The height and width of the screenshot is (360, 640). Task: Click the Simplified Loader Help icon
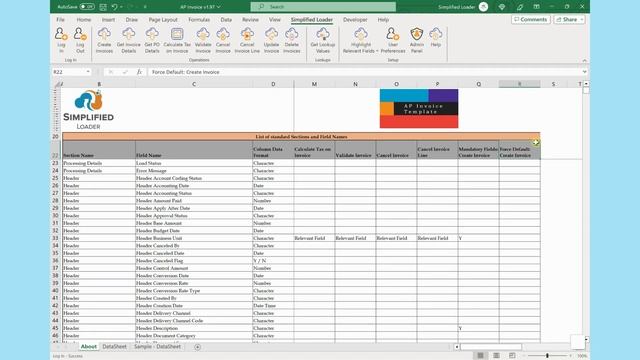[436, 37]
